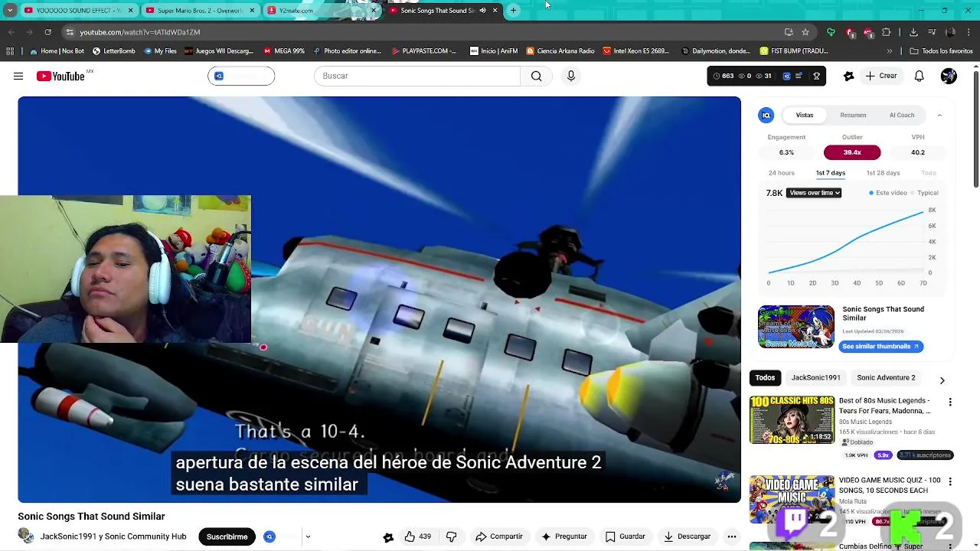Open the Sonic Songs thumbnail in vidIQ panel
This screenshot has width=980, height=551.
tap(796, 327)
